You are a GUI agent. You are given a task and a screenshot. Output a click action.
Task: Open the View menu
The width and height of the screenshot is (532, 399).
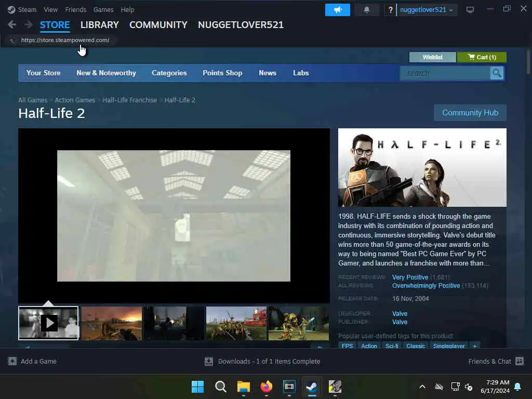click(50, 9)
